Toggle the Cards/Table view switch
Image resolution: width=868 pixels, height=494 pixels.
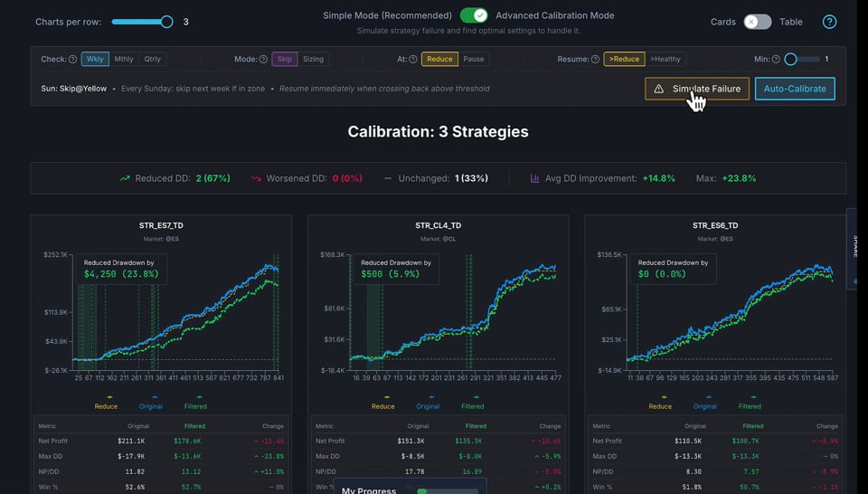[758, 22]
